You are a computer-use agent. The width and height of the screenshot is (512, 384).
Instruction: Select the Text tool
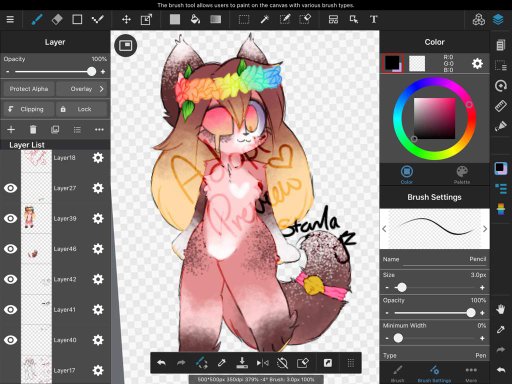(x=374, y=19)
